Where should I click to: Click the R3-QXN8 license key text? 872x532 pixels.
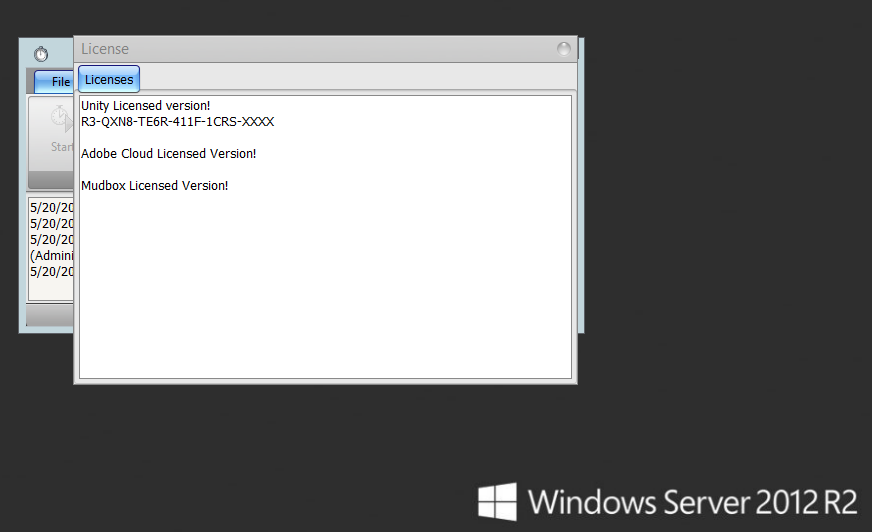[x=177, y=121]
